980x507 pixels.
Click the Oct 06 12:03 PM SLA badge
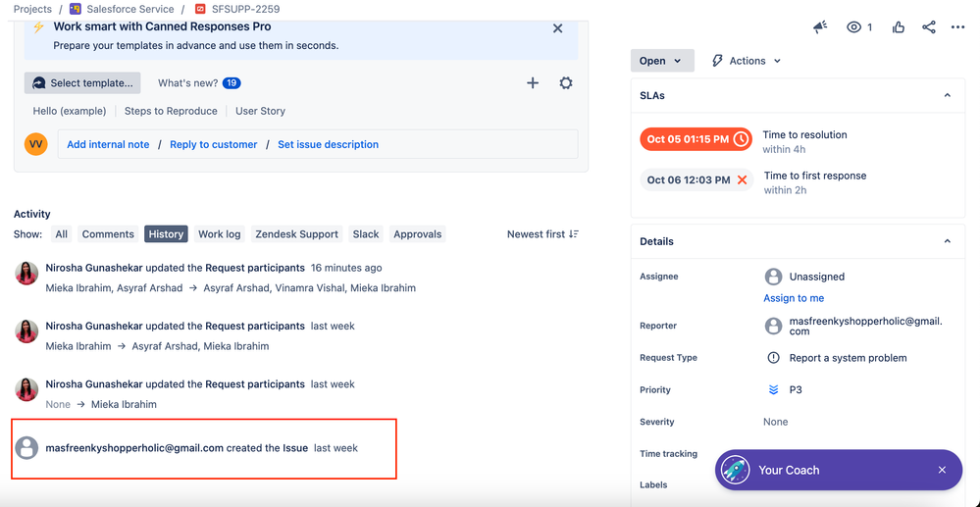(696, 180)
